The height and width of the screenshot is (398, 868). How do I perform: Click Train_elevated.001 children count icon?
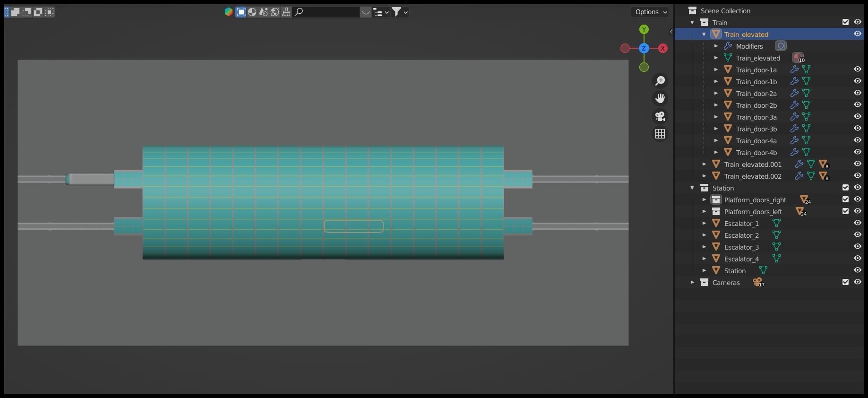coord(824,164)
